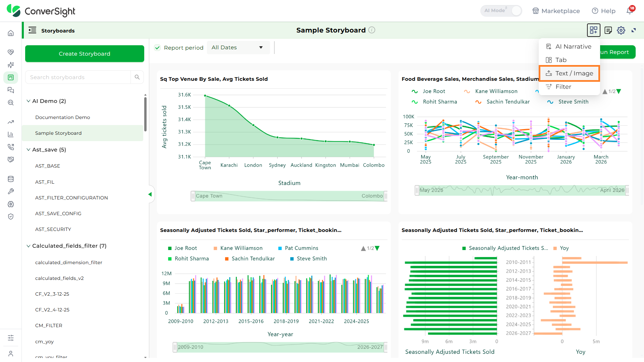Open the wrench tools sidebar icon
Screen dimensions: 644x362
pos(11,191)
